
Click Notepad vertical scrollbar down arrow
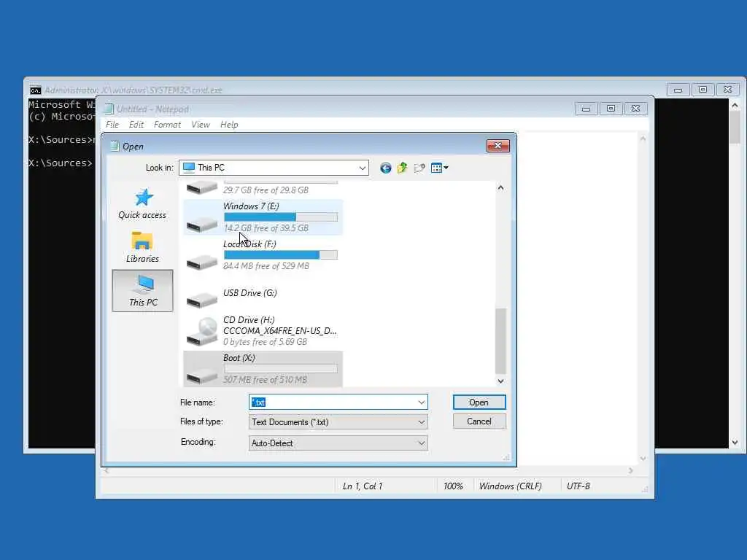[643, 459]
